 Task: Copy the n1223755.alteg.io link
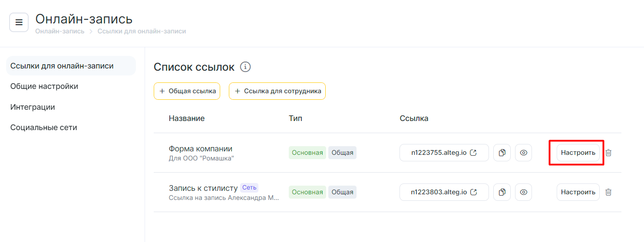tap(502, 153)
